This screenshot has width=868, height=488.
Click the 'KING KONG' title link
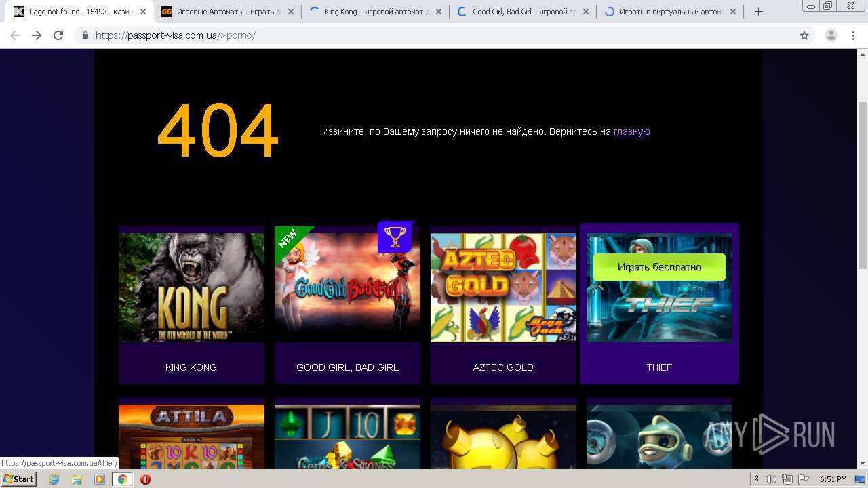(191, 367)
